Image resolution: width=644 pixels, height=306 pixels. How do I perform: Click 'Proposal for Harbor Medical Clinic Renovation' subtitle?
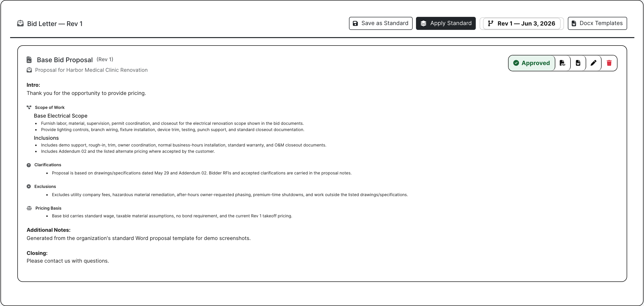click(x=91, y=70)
